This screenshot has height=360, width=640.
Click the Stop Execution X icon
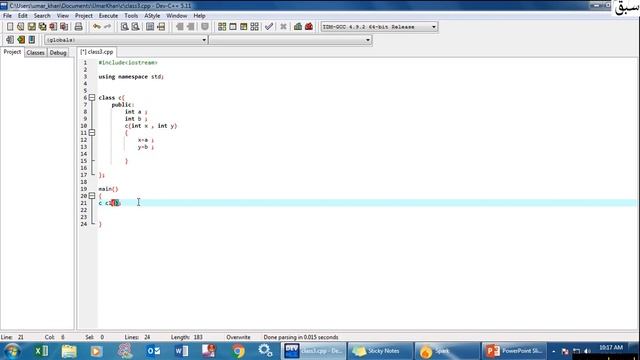tap(283, 27)
